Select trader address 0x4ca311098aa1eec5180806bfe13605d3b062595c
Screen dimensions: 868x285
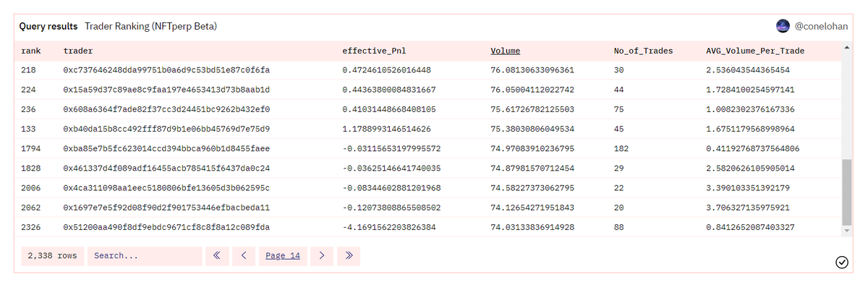click(x=166, y=188)
